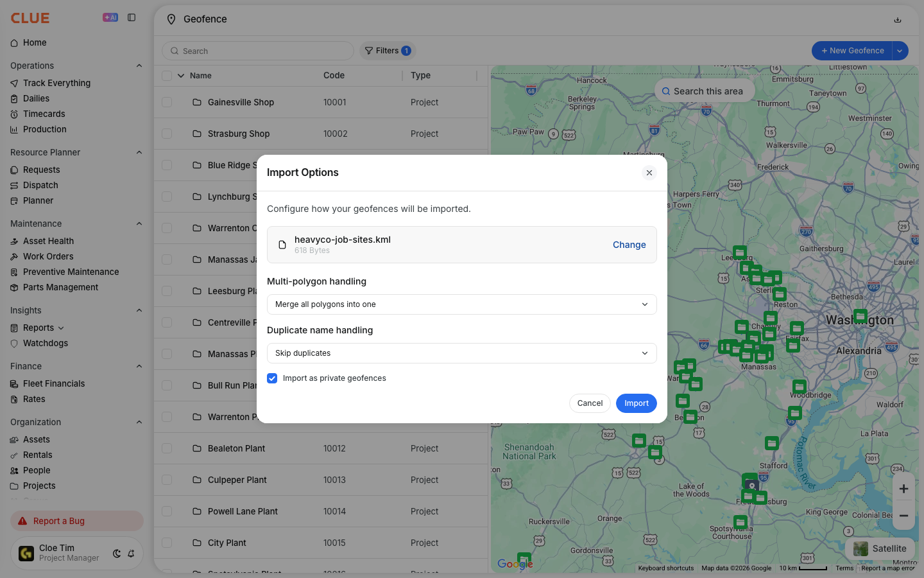
Task: Click the download icon at top right
Action: pos(898,19)
